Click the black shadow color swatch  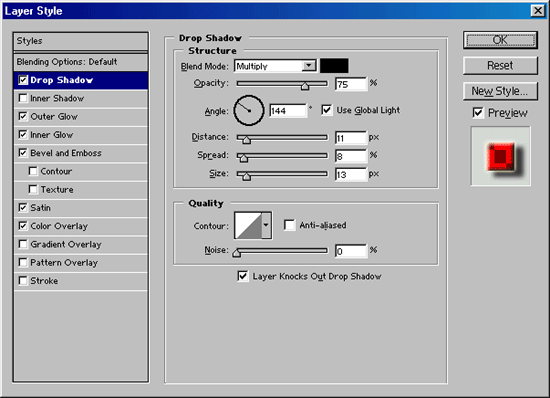click(x=334, y=66)
